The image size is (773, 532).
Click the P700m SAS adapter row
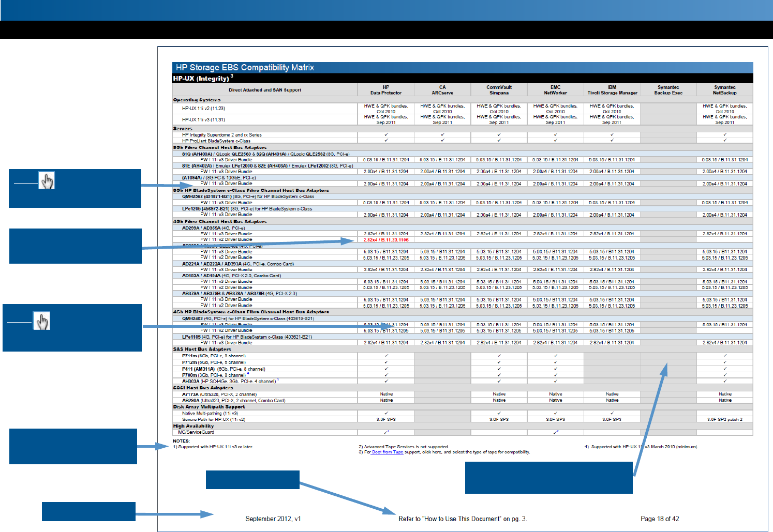215,375
